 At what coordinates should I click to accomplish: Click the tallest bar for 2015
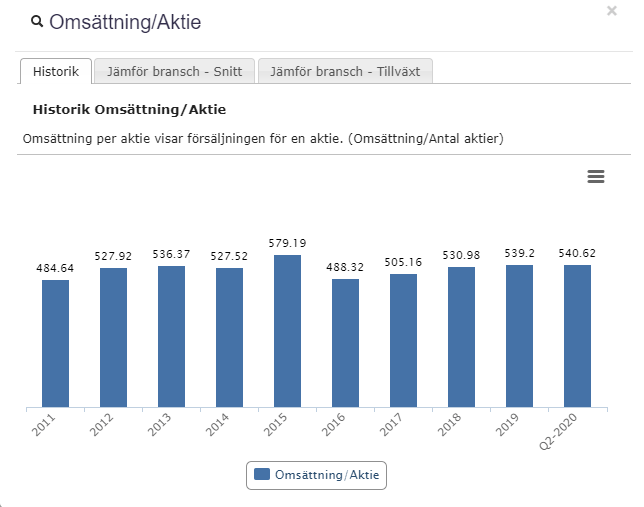(288, 331)
